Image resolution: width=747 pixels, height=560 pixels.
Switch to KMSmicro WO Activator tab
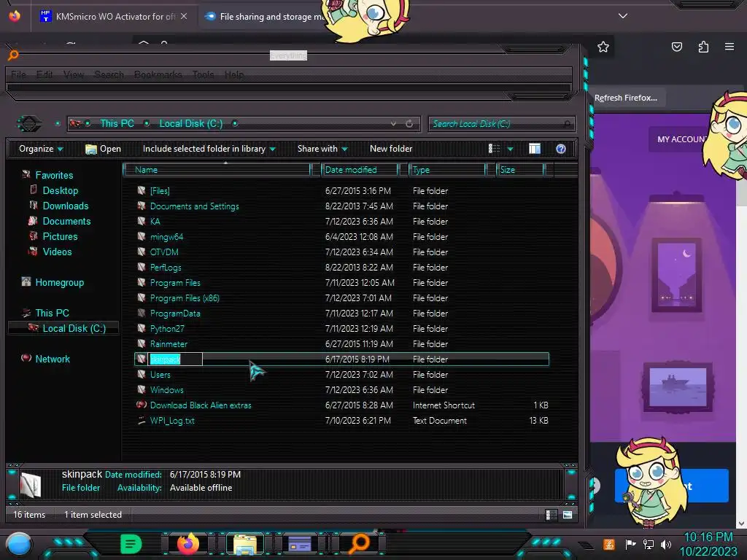click(x=115, y=17)
